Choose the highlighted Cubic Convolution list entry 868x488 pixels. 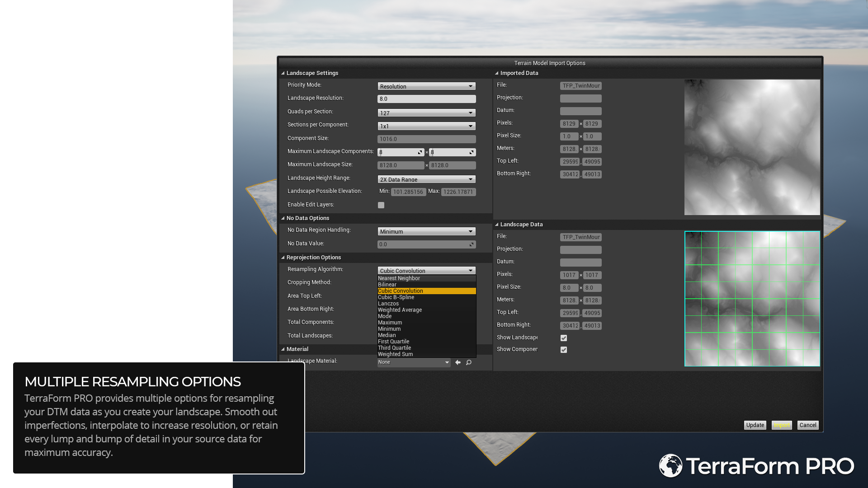[x=427, y=291]
